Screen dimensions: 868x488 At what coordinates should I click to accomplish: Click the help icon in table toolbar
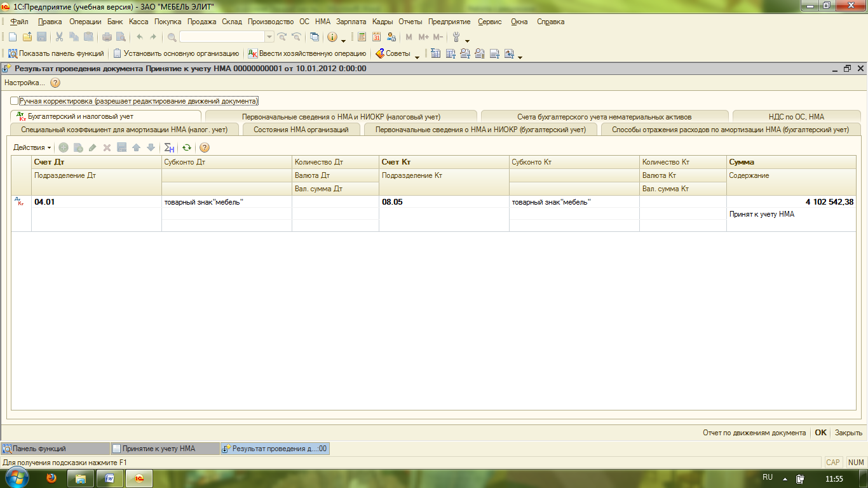[205, 147]
